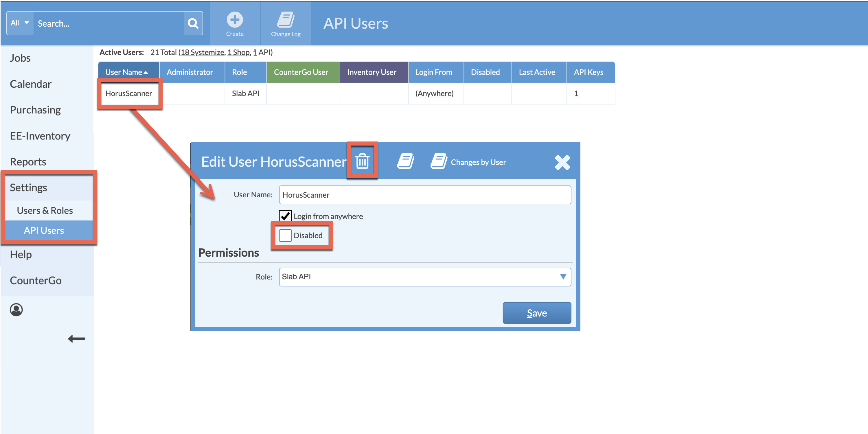This screenshot has height=434, width=868.
Task: Click the search magnifier icon
Action: tap(193, 23)
